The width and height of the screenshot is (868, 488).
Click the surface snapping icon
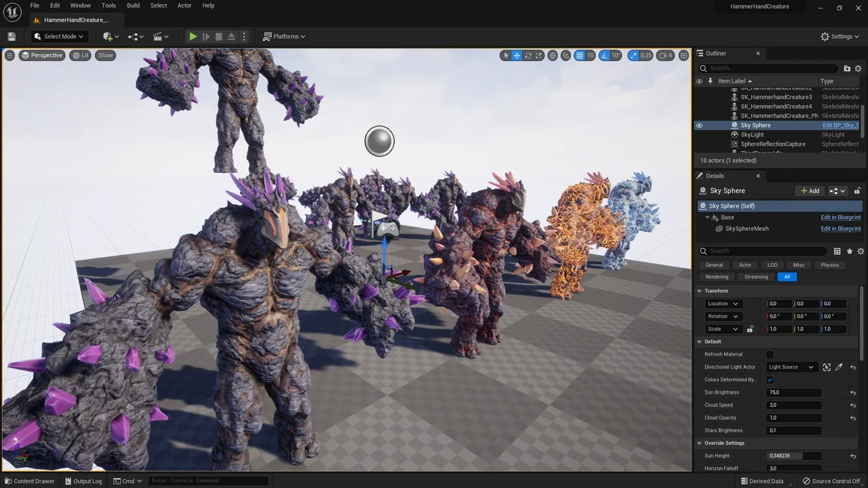coord(566,56)
